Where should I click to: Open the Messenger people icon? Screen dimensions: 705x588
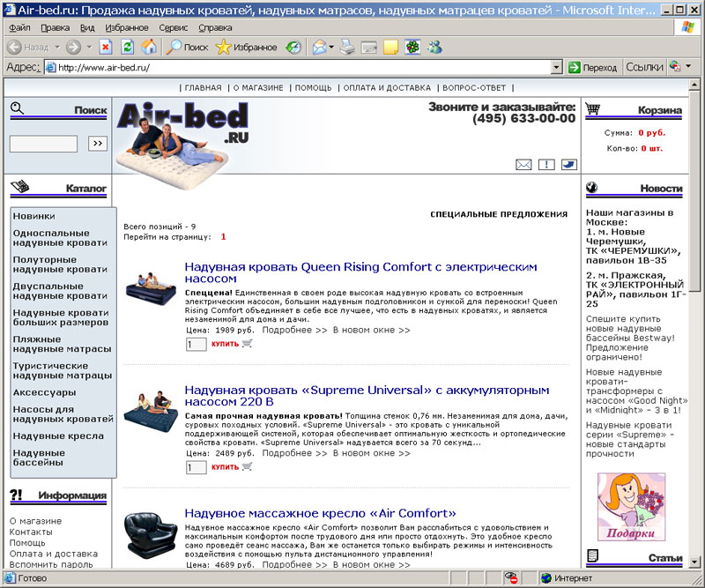pos(434,47)
